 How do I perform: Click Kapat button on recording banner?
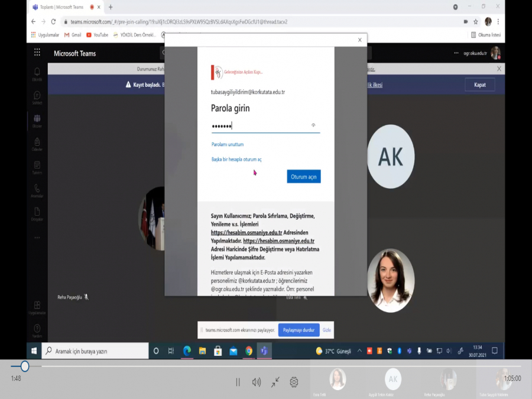coord(480,85)
